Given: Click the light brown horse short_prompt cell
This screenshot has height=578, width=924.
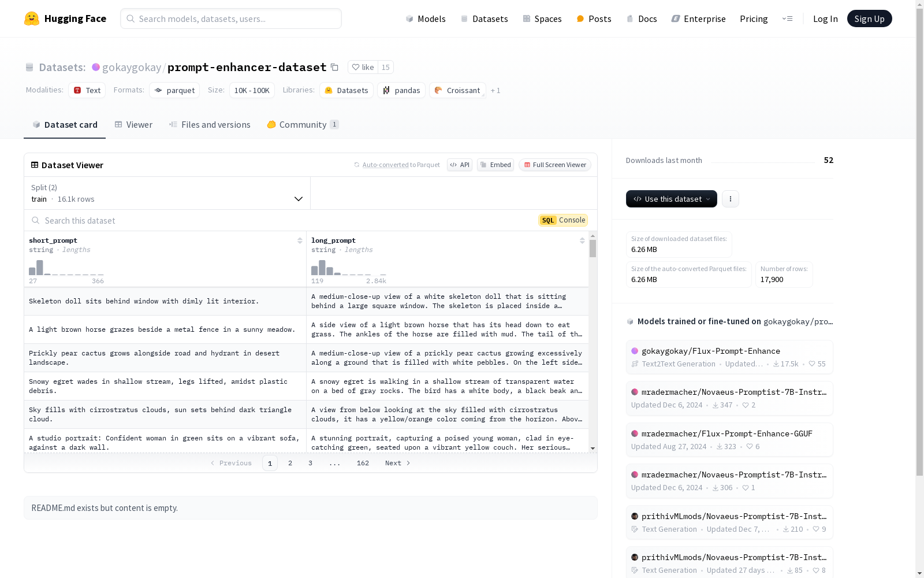Looking at the screenshot, I should (165, 329).
